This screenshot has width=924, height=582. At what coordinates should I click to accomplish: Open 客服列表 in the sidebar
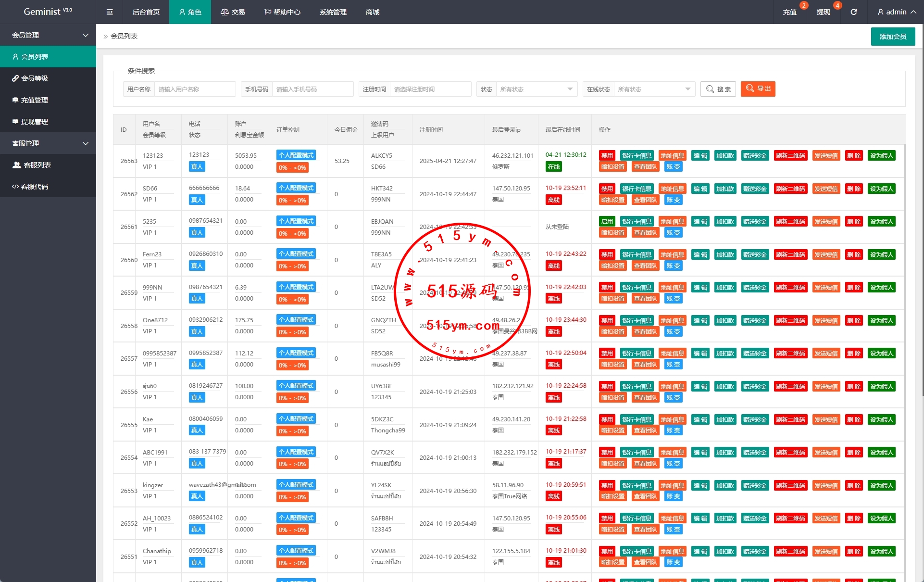pyautogui.click(x=37, y=165)
